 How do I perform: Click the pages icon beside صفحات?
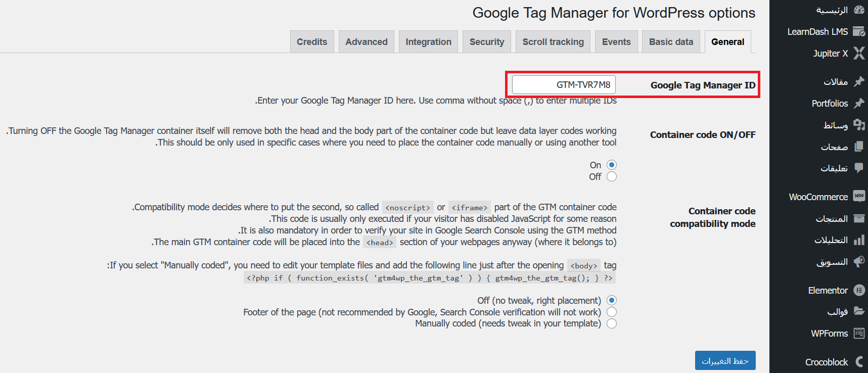pos(859,147)
